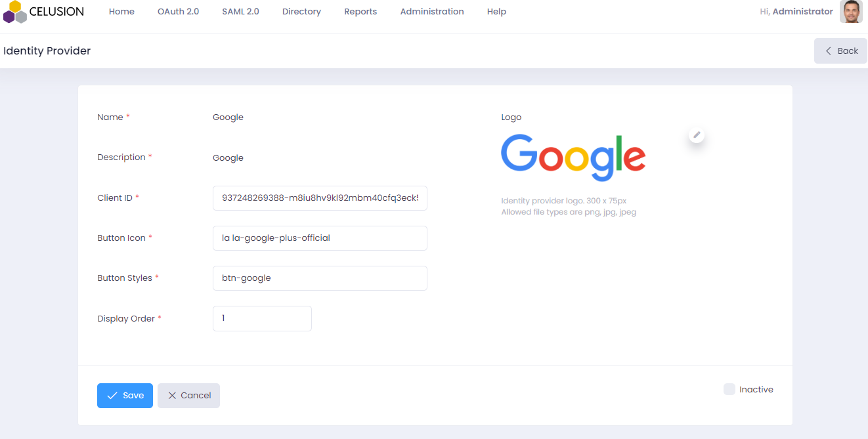
Task: Open the Administrator avatar picture
Action: pos(851,12)
